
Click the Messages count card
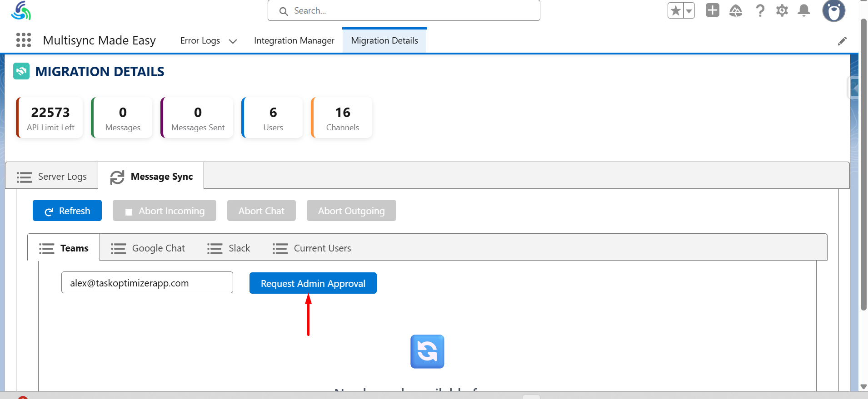[122, 118]
